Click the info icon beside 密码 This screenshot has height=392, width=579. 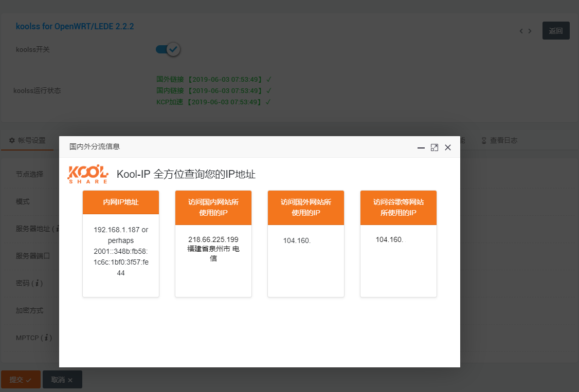37,283
